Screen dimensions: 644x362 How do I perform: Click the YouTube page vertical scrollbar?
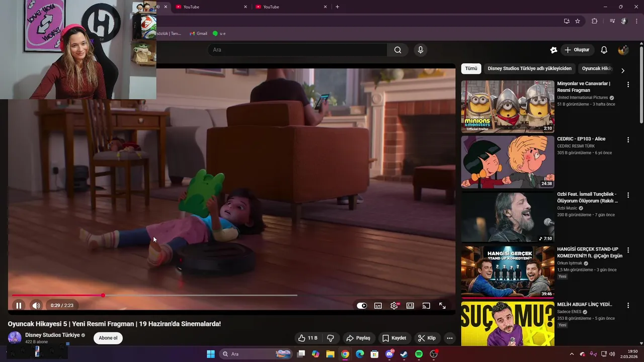pyautogui.click(x=641, y=84)
